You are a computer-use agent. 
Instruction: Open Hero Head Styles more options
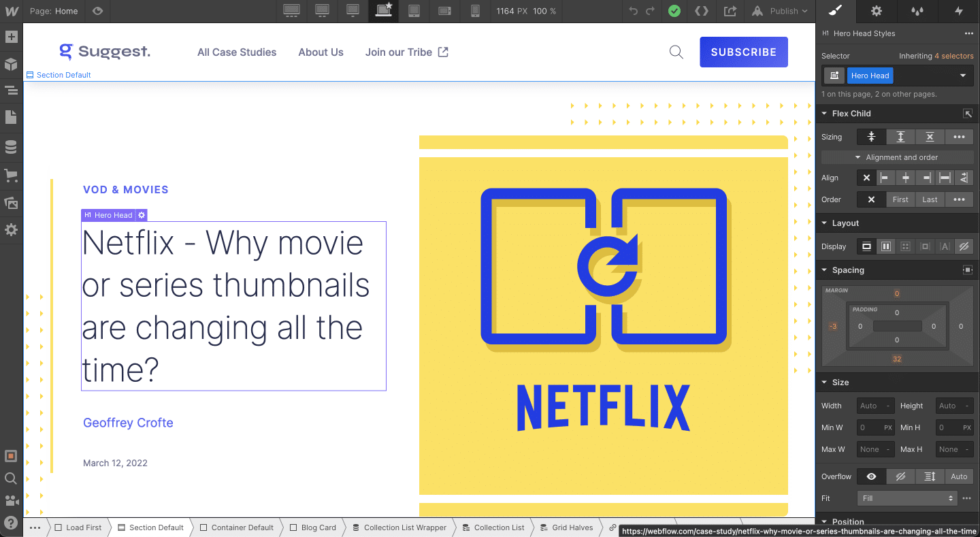pos(968,33)
